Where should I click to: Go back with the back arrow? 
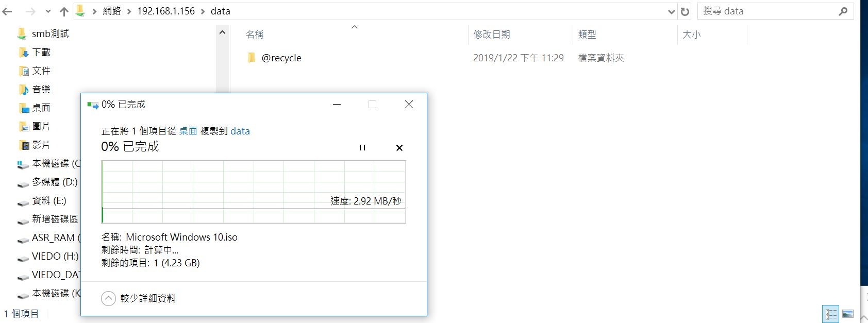click(7, 11)
